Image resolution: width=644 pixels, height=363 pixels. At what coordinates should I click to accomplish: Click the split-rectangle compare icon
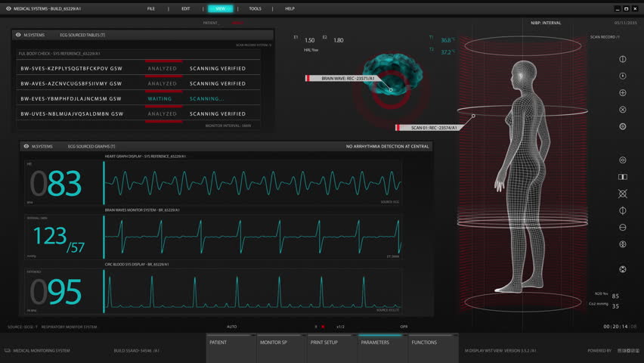pos(623,177)
